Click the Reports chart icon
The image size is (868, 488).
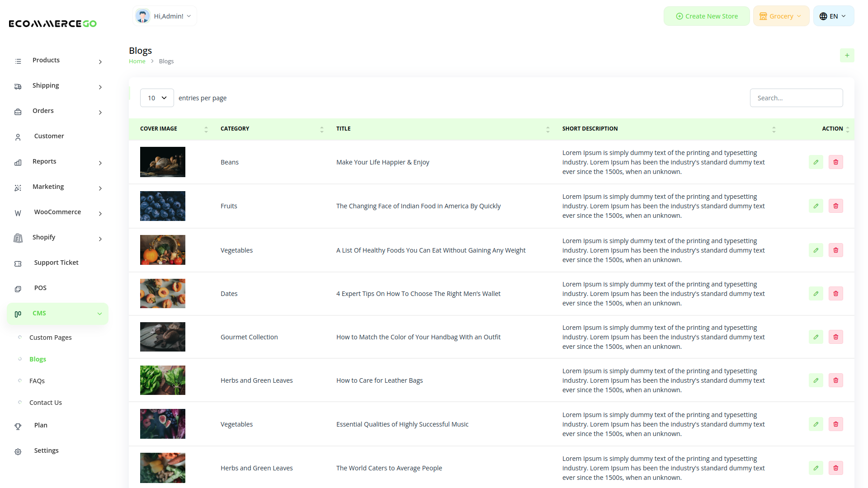point(18,162)
